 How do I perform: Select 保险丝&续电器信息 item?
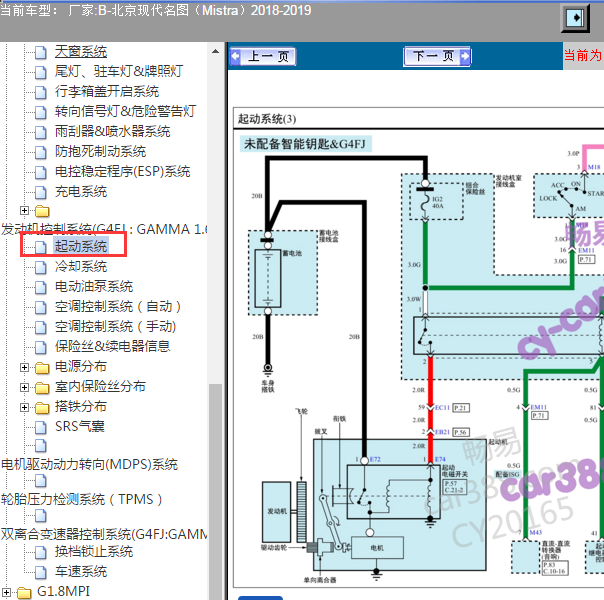tap(112, 347)
